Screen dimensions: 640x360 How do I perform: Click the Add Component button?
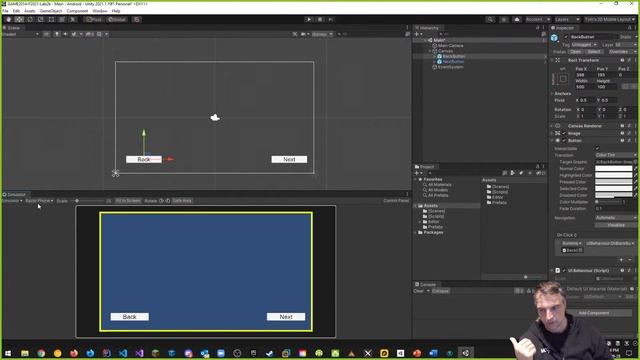(594, 313)
